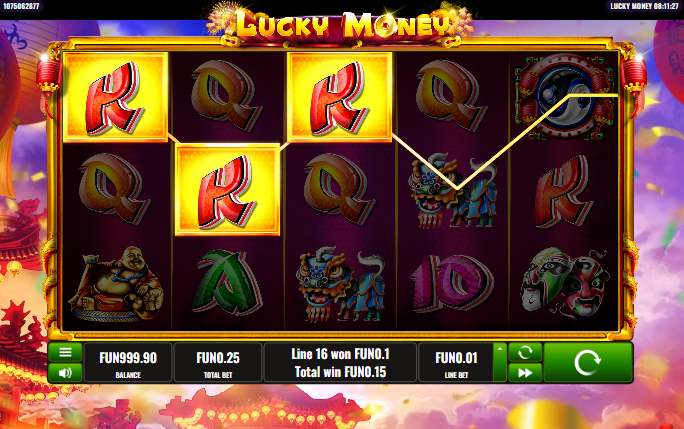The image size is (684, 429).
Task: Click the pink 10 symbol
Action: click(453, 284)
